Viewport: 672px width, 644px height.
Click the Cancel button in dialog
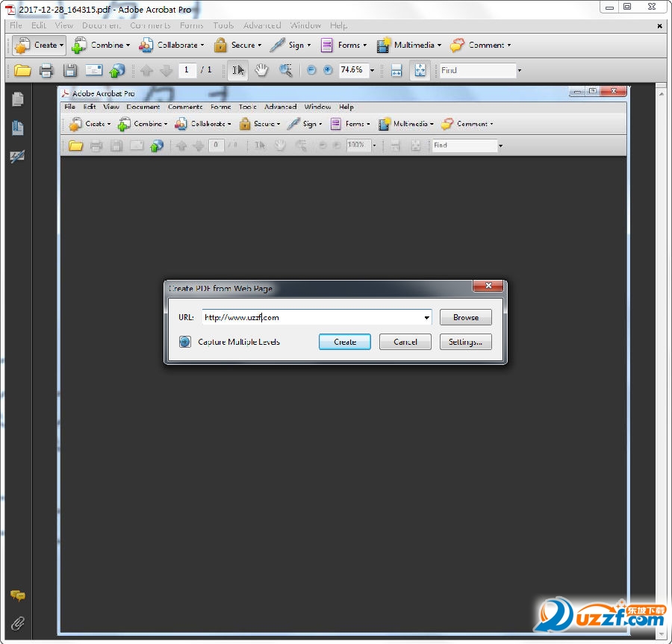(x=405, y=342)
